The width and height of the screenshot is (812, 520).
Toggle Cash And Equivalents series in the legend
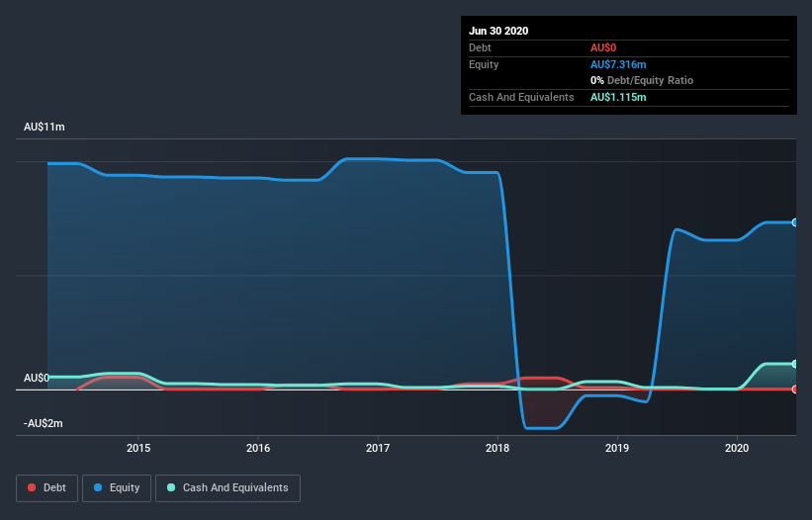(x=227, y=488)
